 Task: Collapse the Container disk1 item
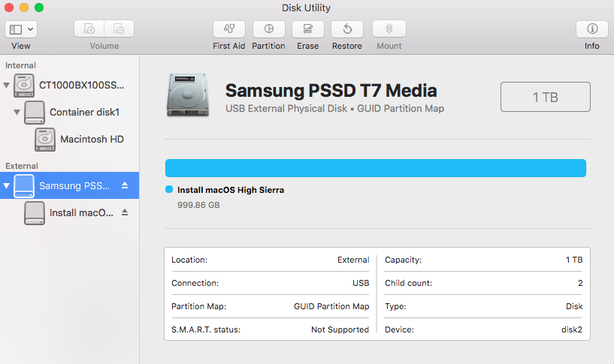tap(17, 112)
